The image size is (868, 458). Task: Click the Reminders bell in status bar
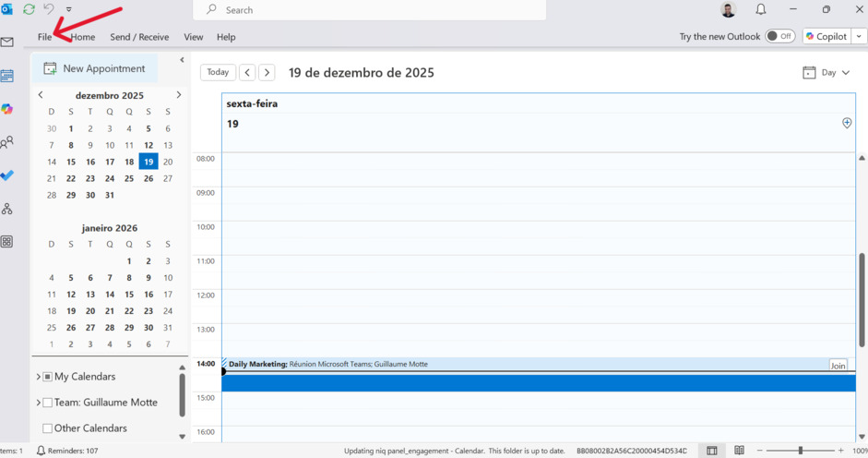41,451
